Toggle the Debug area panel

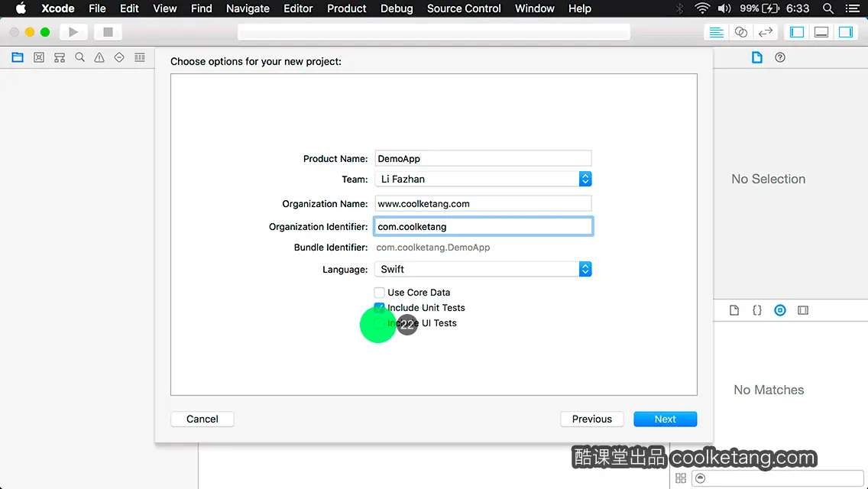tap(821, 32)
